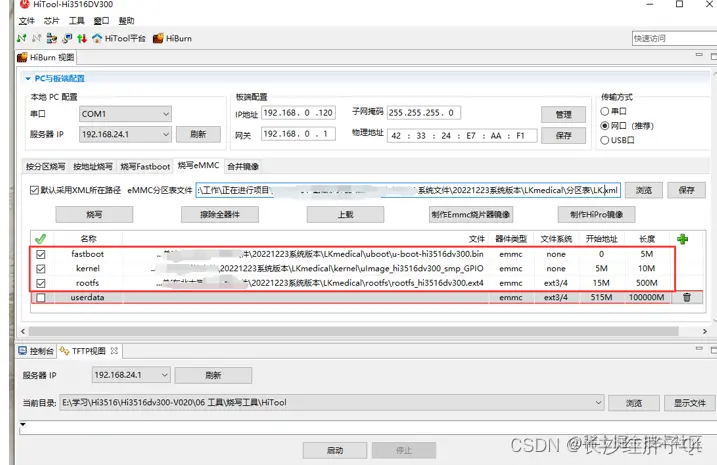Click the horizontal scrollbar in HiBurn view
717x465 pixels.
pyautogui.click(x=353, y=331)
